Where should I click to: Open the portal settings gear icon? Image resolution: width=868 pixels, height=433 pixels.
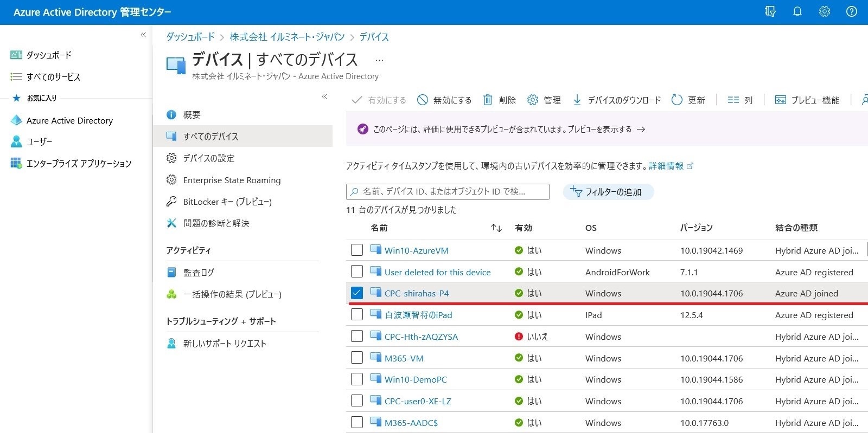coord(825,11)
